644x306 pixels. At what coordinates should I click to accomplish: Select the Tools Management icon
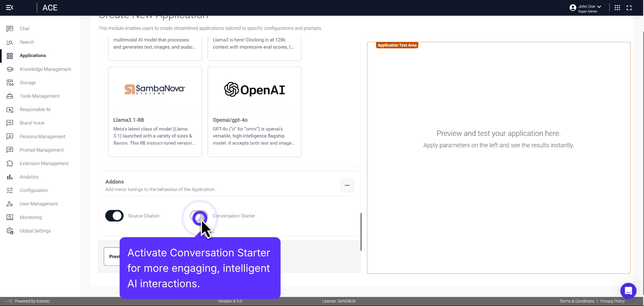(x=10, y=96)
